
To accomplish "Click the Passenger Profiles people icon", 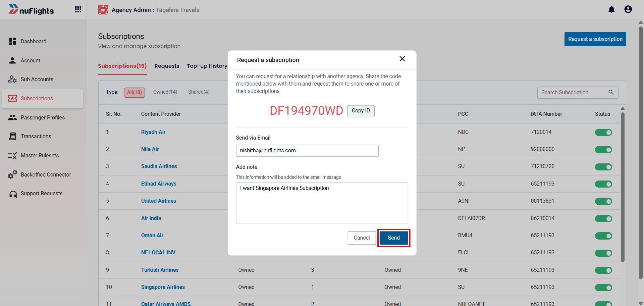I will click(x=12, y=117).
